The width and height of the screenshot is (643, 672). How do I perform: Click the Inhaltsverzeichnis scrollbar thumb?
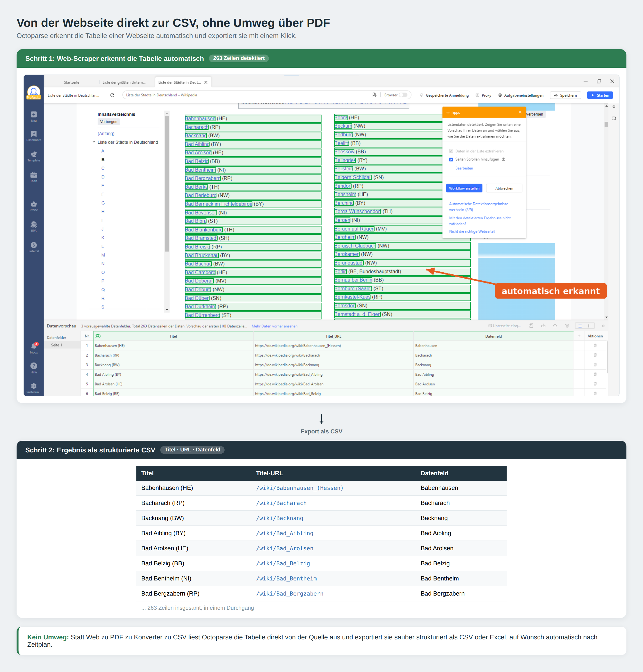click(167, 184)
